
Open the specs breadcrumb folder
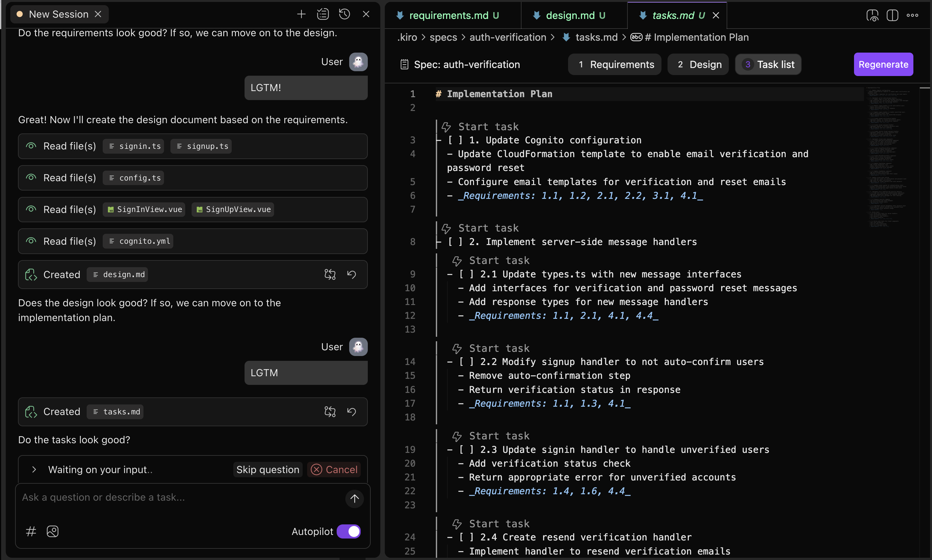[443, 37]
